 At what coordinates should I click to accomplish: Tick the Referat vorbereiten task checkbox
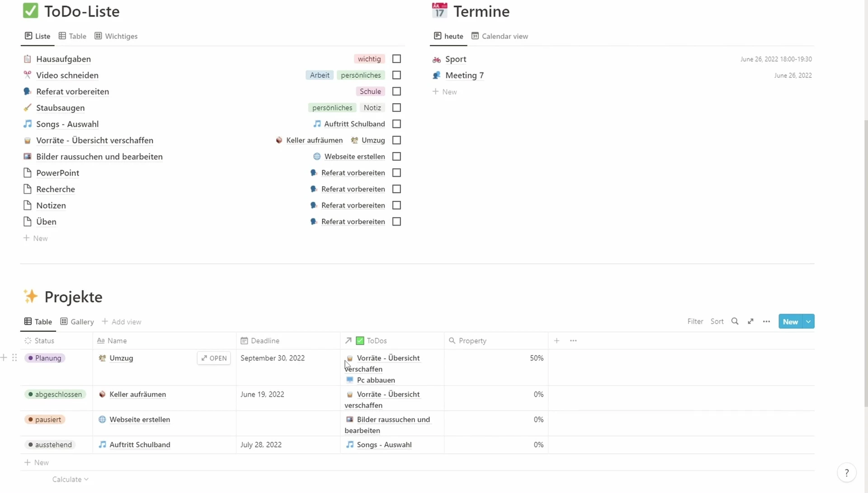(x=396, y=91)
